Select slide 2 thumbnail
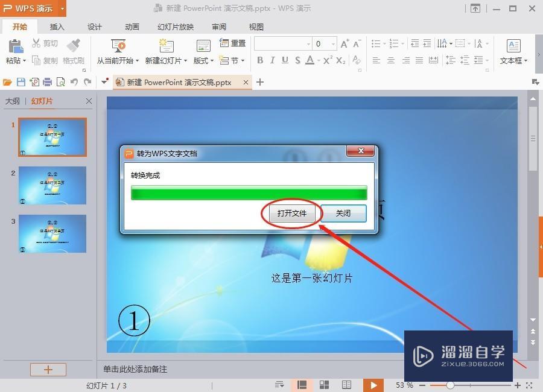This screenshot has width=543, height=392. tap(52, 185)
